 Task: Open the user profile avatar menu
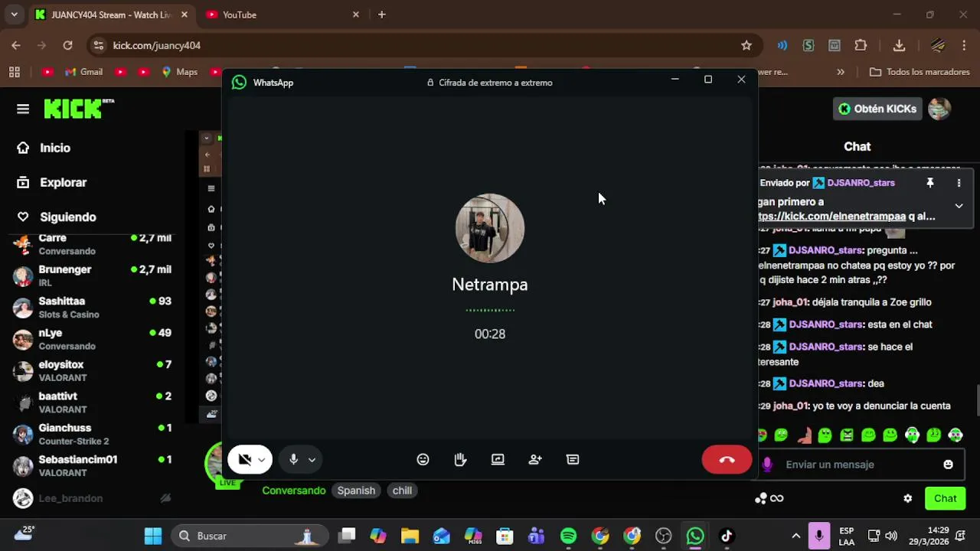(x=939, y=109)
